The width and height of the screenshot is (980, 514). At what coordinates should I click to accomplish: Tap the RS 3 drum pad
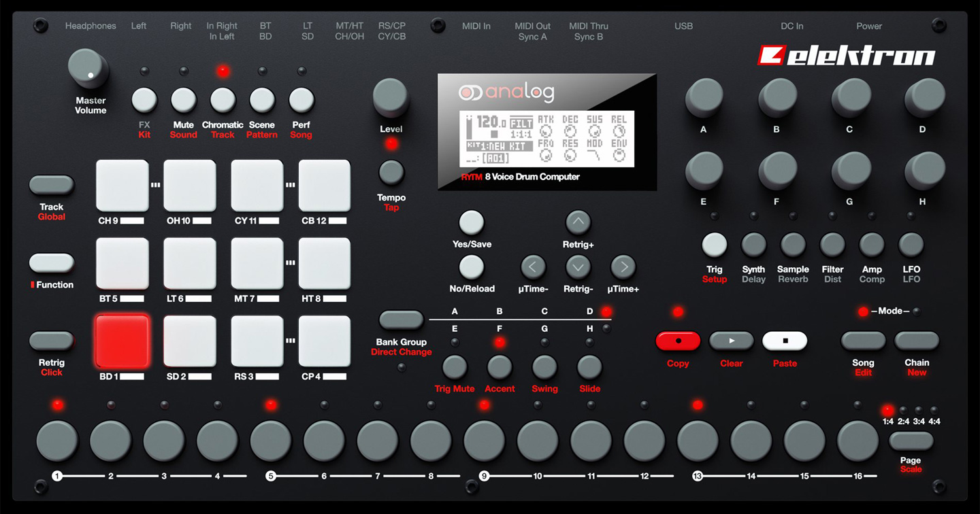257,341
